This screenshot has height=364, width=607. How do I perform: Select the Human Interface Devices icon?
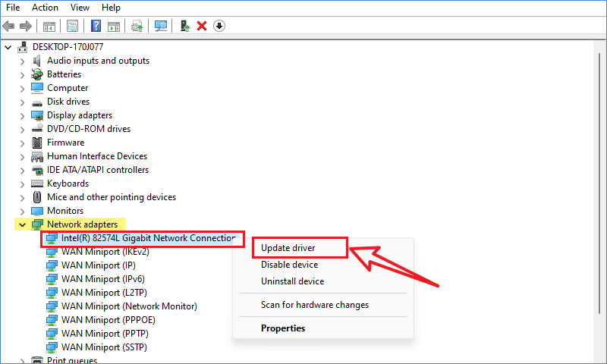tap(37, 157)
